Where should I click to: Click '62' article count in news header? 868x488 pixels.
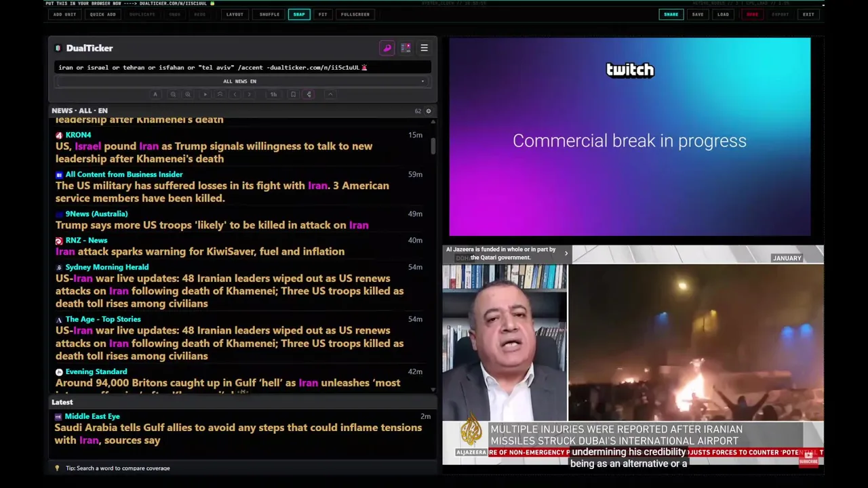click(x=418, y=110)
